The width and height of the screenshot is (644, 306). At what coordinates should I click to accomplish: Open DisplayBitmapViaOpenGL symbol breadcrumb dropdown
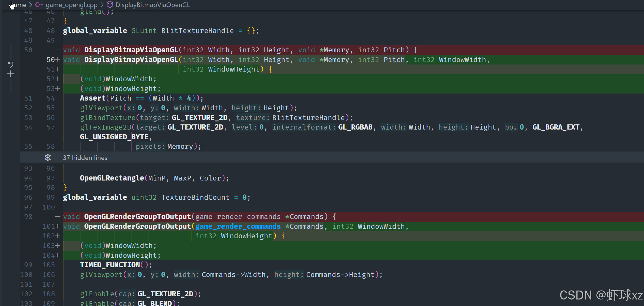[153, 5]
